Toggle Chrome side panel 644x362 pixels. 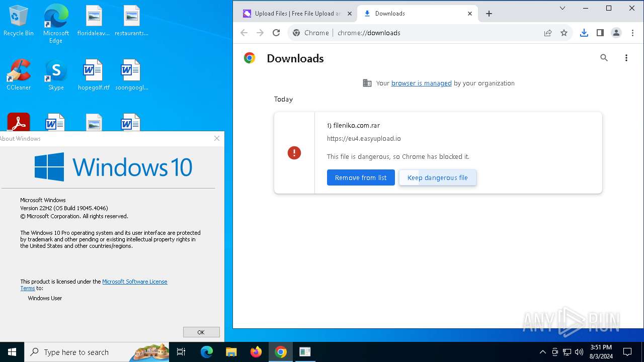click(x=600, y=33)
